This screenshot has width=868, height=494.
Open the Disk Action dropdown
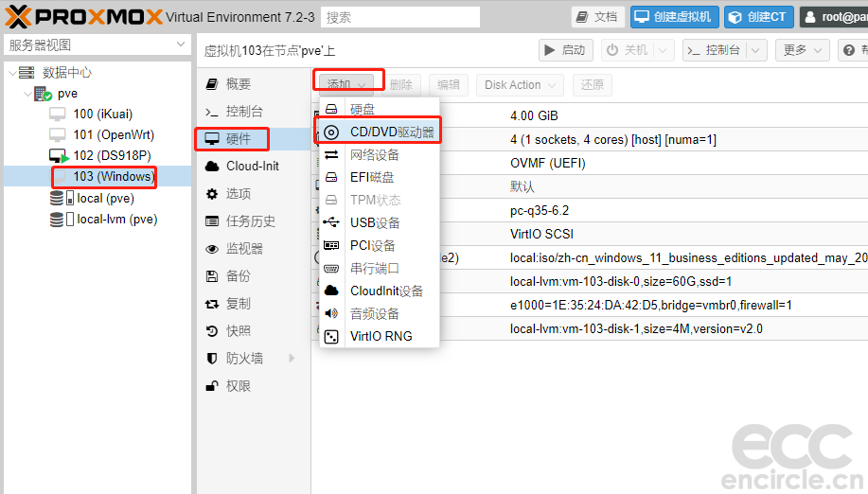click(x=520, y=84)
